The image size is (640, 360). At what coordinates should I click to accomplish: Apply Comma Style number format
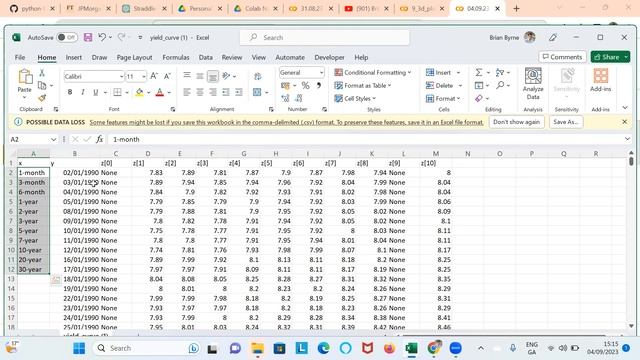[318, 85]
